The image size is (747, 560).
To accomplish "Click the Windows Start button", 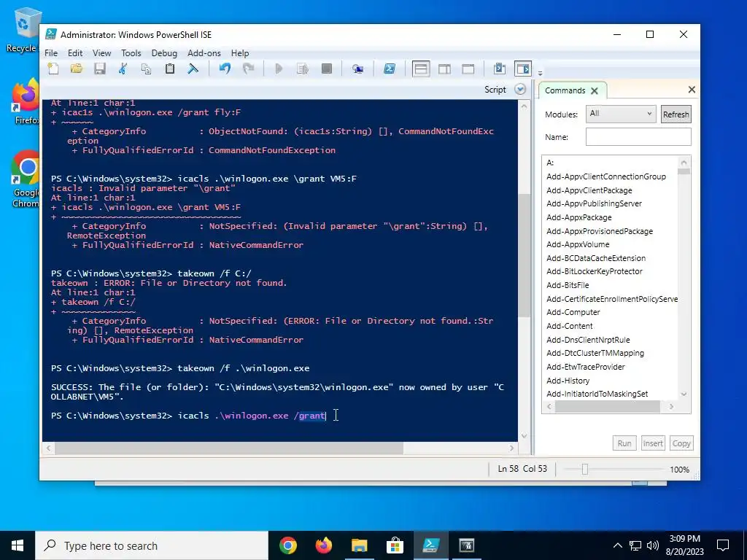I will 18,545.
